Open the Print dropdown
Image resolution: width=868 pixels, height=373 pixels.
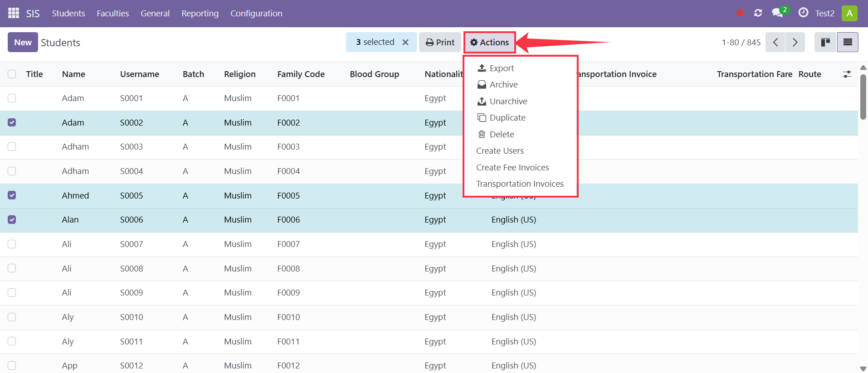point(440,42)
